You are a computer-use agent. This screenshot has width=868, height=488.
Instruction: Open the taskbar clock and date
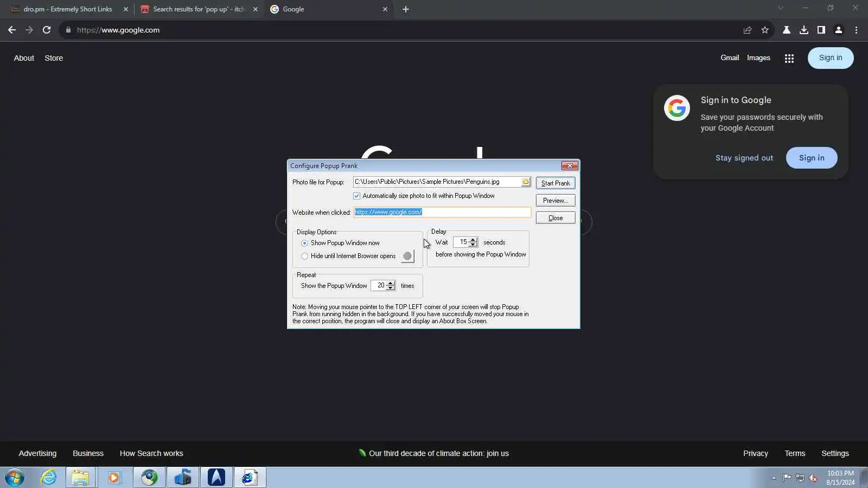point(840,478)
